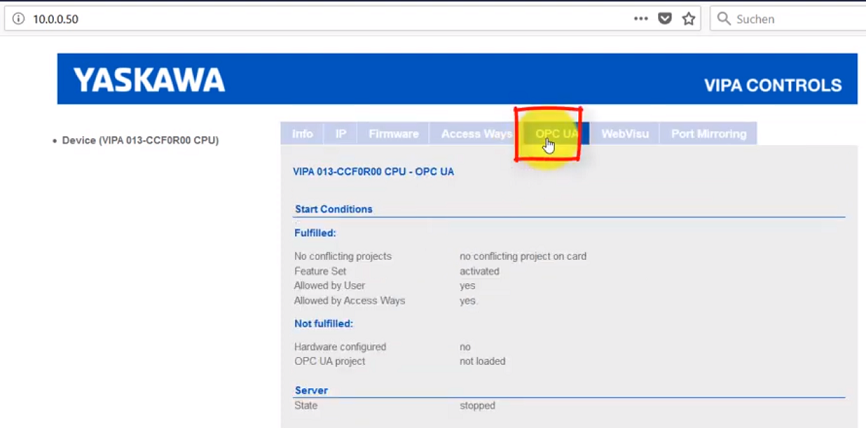Viewport: 866px width, 428px height.
Task: Click the 'VIPA 013-CCF0R00 CPU - OPC UA' heading
Action: (373, 172)
